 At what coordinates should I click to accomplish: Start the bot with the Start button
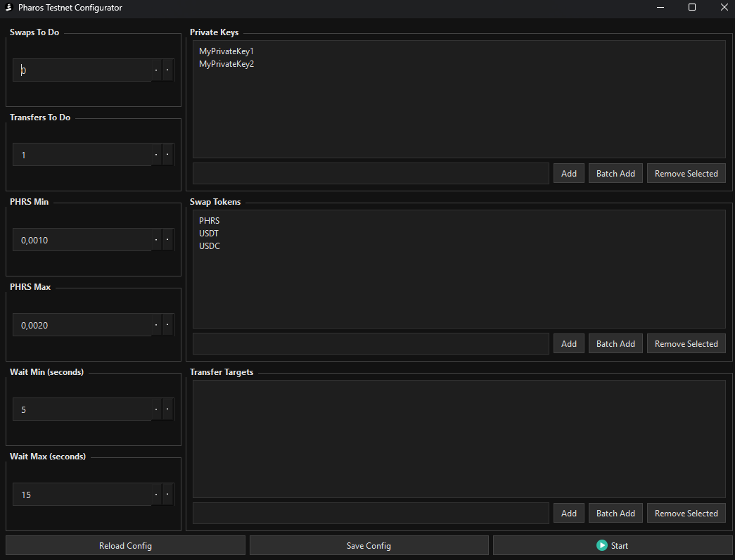[x=613, y=545]
